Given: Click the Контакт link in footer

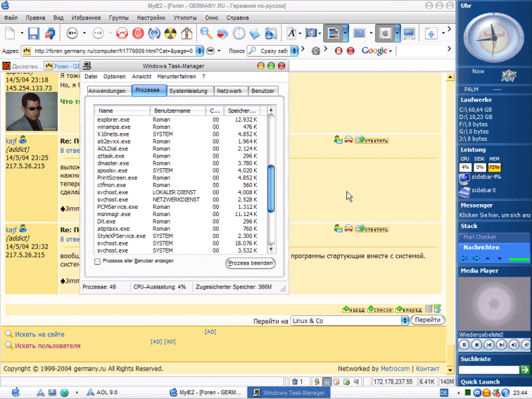Looking at the screenshot, I should coord(428,369).
